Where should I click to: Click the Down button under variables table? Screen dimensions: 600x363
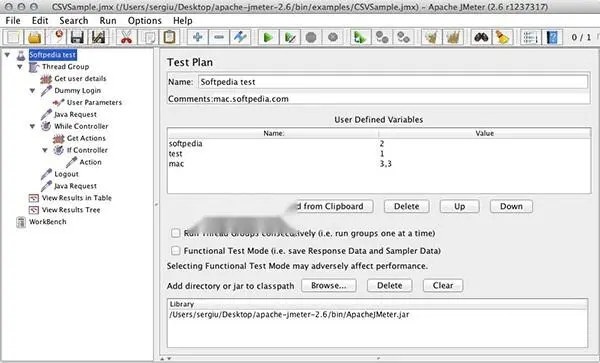click(x=511, y=206)
